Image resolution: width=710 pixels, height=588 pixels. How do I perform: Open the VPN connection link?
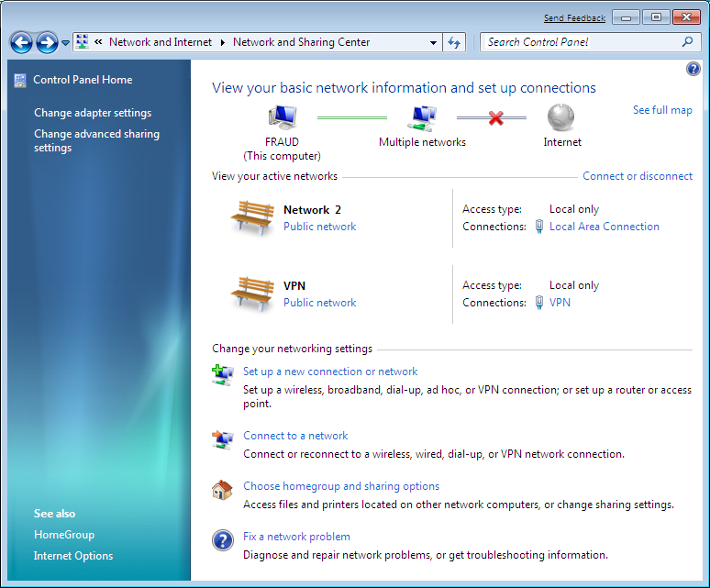pos(560,303)
